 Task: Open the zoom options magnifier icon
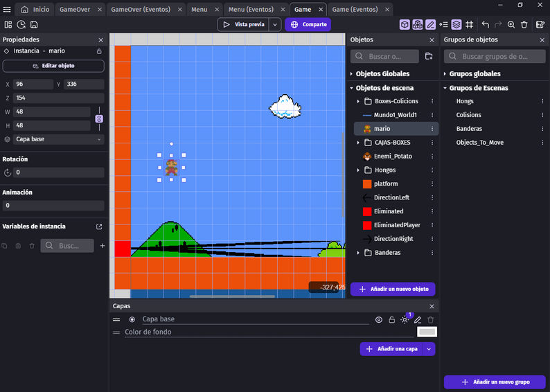pyautogui.click(x=511, y=24)
